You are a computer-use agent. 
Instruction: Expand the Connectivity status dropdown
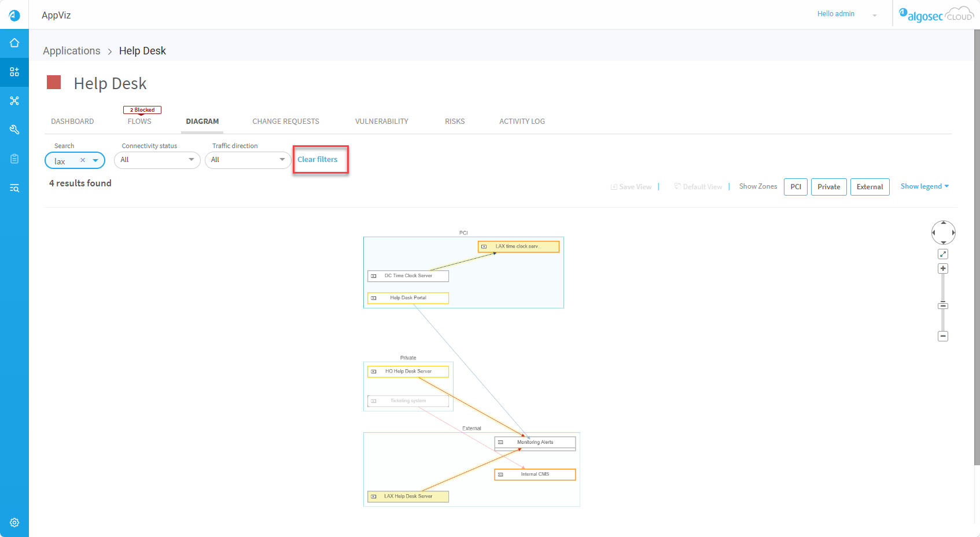pyautogui.click(x=157, y=160)
